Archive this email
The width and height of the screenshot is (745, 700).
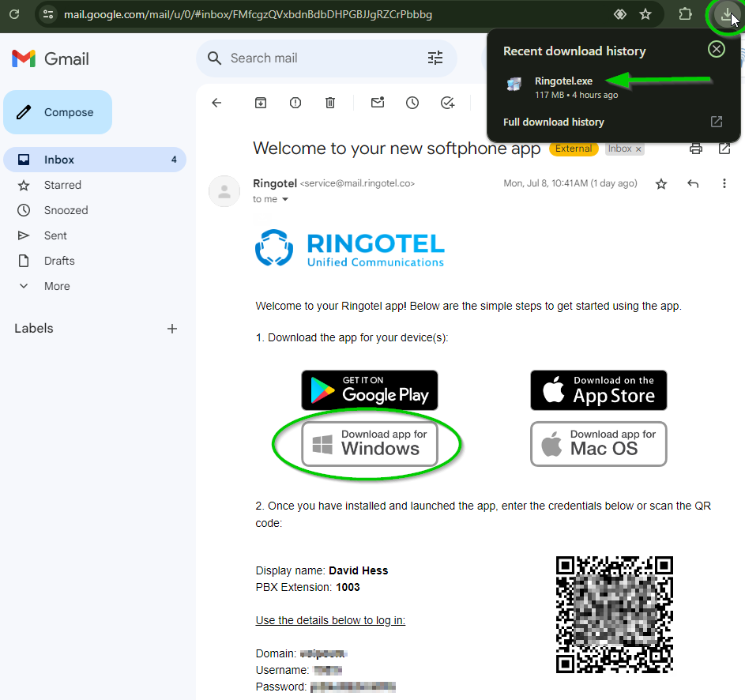click(261, 103)
